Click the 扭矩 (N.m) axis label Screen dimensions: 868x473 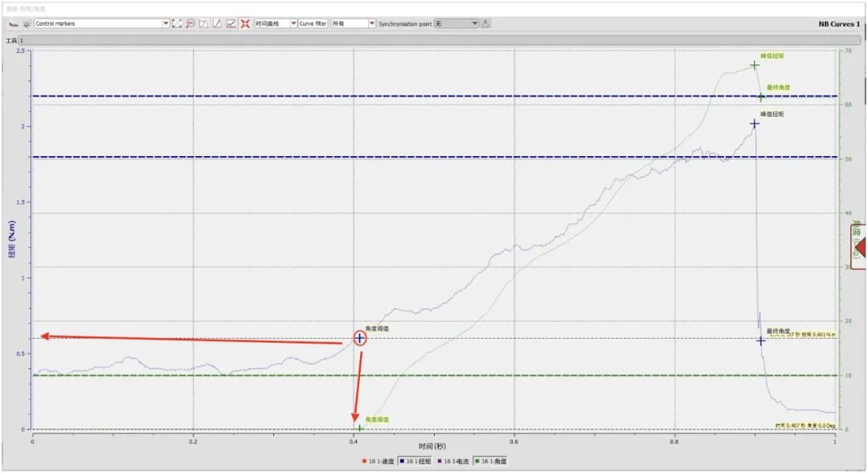click(11, 239)
